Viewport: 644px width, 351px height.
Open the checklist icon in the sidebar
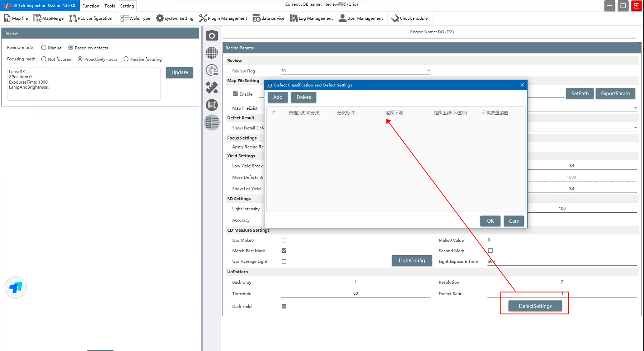pyautogui.click(x=212, y=123)
